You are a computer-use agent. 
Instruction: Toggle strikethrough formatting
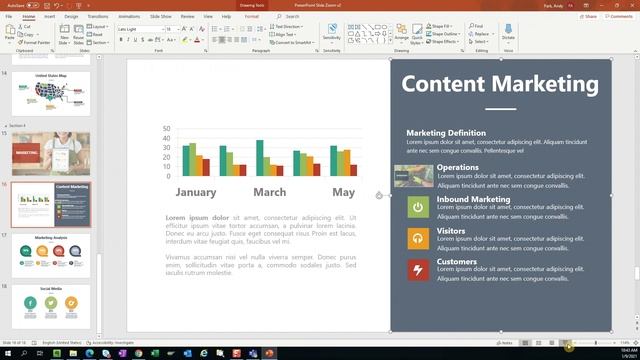[150, 40]
